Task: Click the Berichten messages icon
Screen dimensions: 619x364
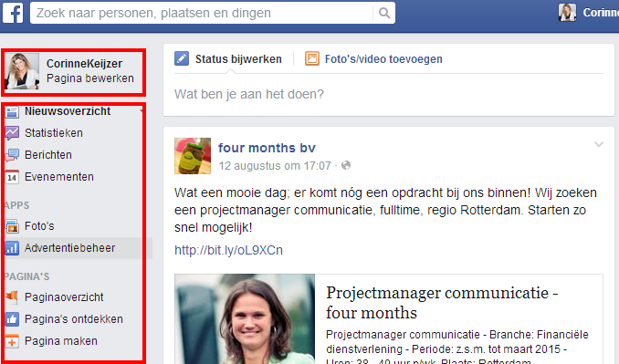Action: click(12, 155)
